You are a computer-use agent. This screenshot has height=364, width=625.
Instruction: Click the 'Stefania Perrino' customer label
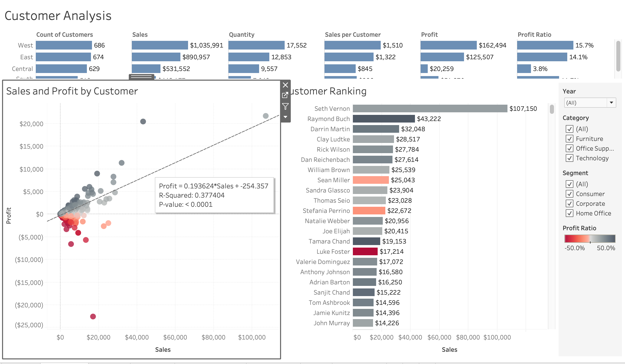326,211
